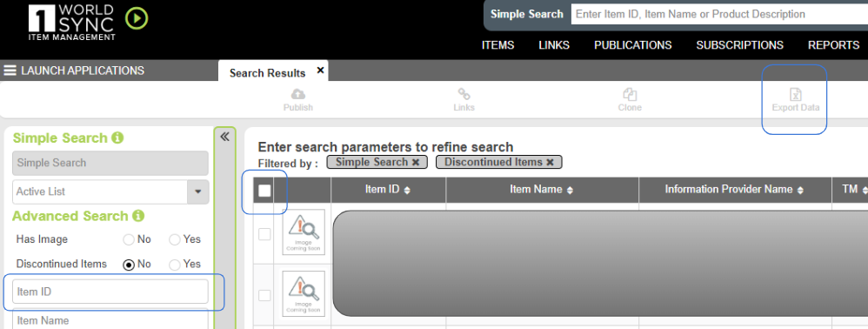Click the Export Data spreadsheet icon
Image resolution: width=868 pixels, height=329 pixels.
[796, 94]
